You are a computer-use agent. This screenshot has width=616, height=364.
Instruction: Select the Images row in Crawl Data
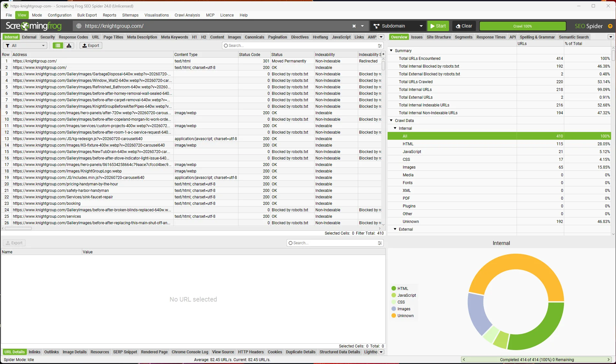click(499, 167)
